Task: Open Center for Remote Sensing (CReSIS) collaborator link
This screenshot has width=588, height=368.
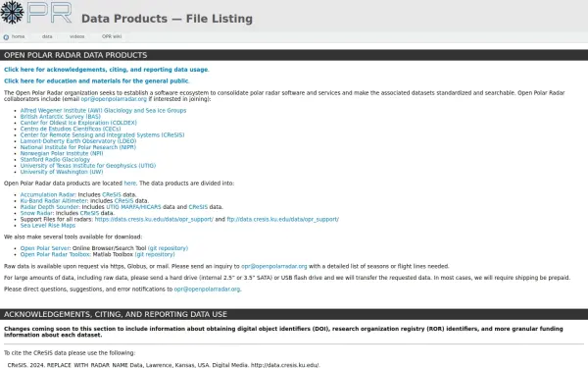Action: point(102,134)
